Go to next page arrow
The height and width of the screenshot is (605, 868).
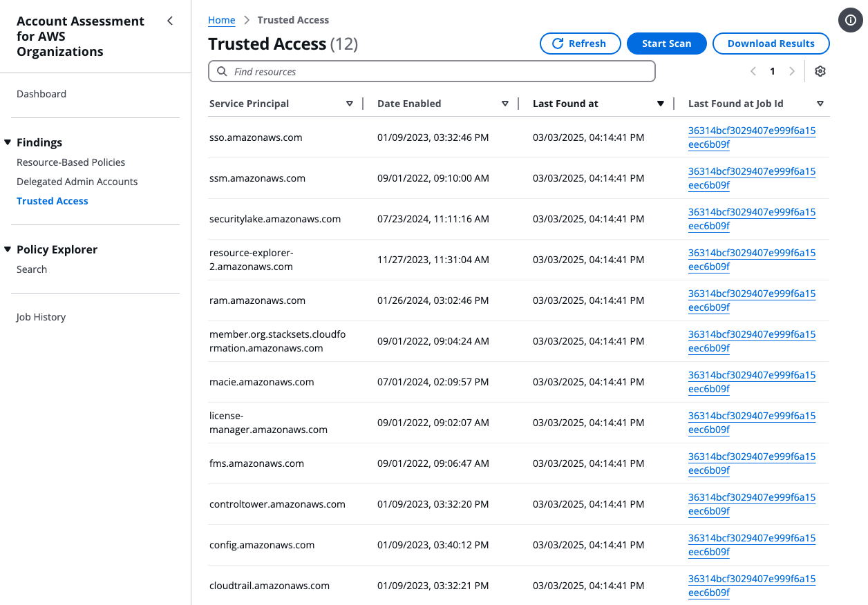[792, 71]
